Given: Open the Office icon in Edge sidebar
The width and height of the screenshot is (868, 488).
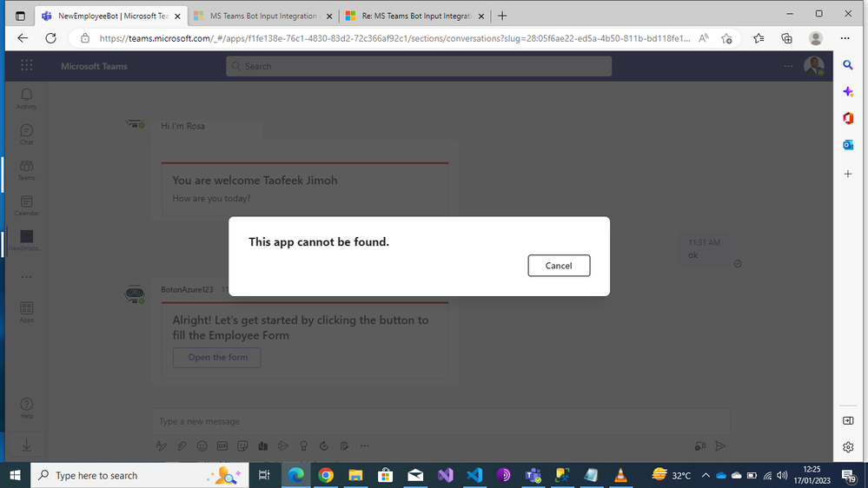Looking at the screenshot, I should 848,118.
